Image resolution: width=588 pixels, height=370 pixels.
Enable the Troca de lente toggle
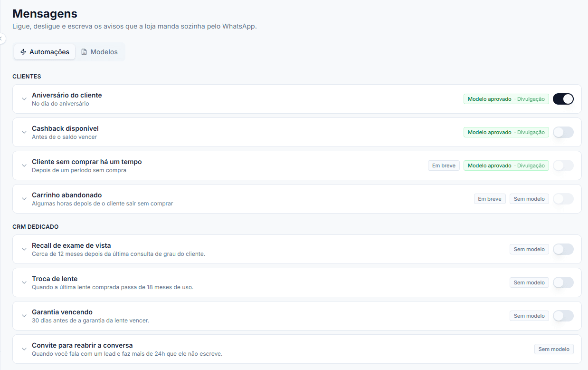pyautogui.click(x=563, y=282)
